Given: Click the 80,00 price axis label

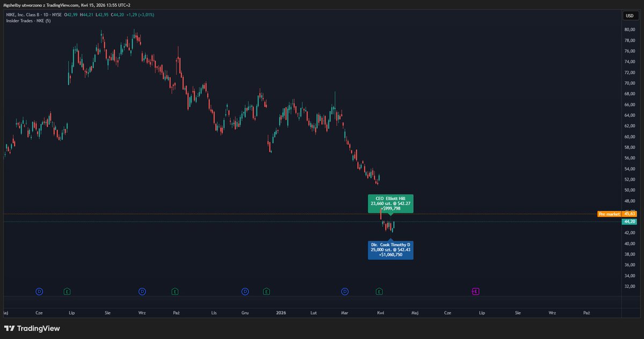Looking at the screenshot, I should (630, 30).
